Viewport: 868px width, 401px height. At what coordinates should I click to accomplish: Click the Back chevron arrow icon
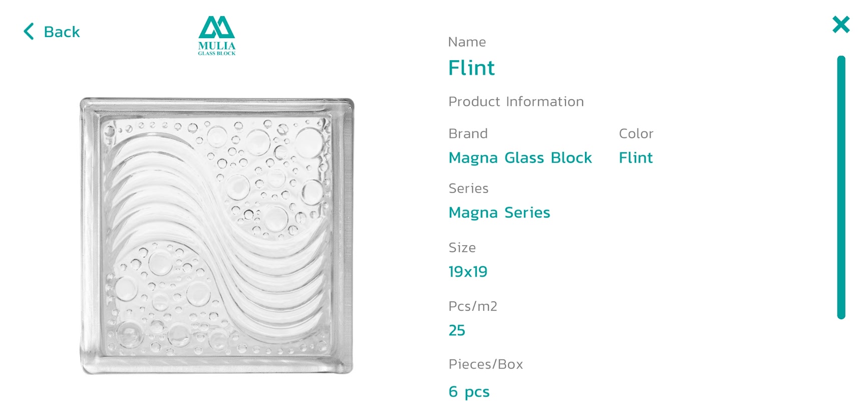click(29, 32)
